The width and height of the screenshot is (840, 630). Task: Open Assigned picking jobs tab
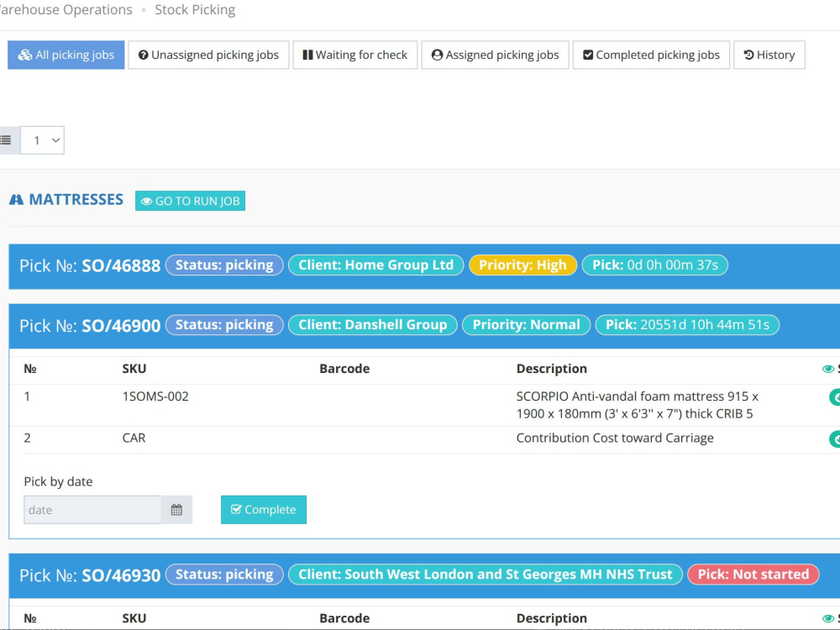coord(495,55)
